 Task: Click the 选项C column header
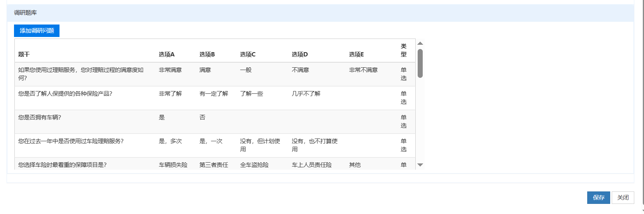pyautogui.click(x=248, y=54)
